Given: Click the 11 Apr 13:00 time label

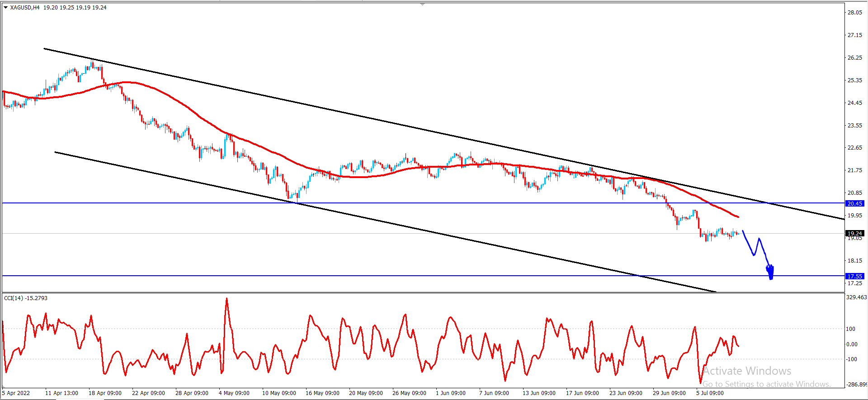Looking at the screenshot, I should click(x=61, y=393).
